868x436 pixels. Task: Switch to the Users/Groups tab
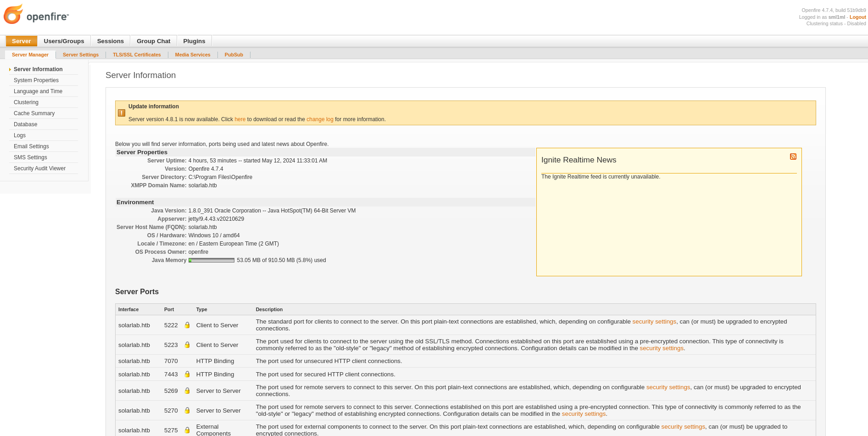[64, 41]
